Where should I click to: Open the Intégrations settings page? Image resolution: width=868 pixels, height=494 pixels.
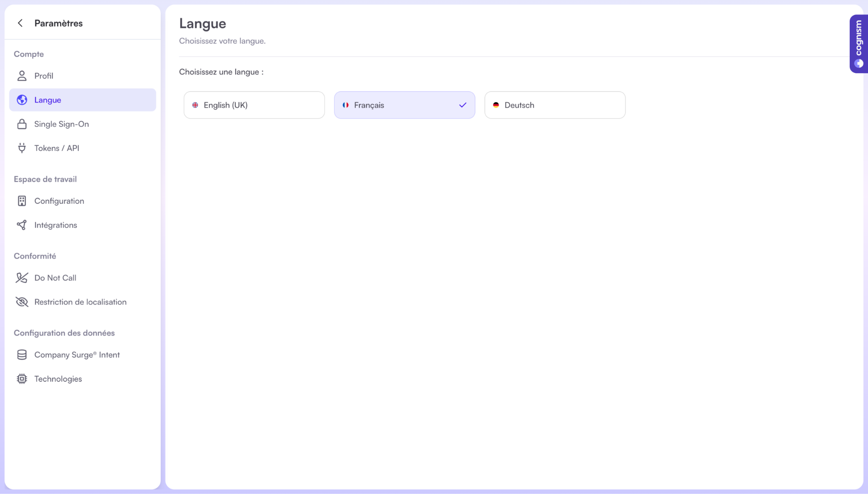(x=56, y=225)
